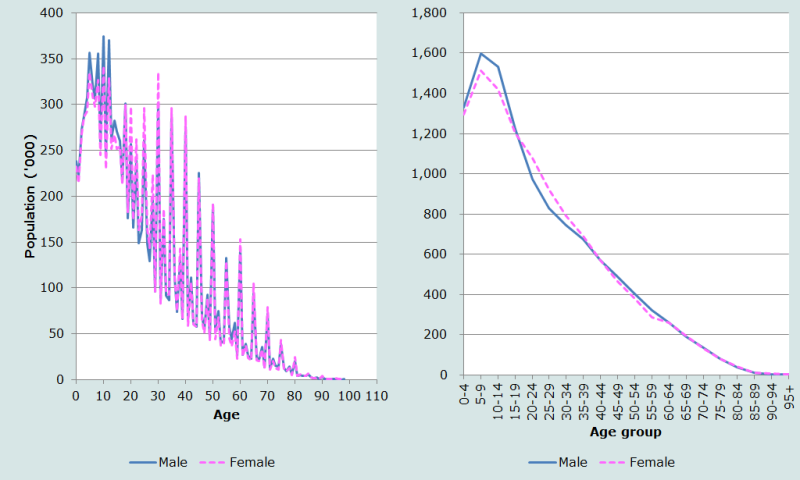This screenshot has width=800, height=480.
Task: Click the Female legend label under left chart
Action: (252, 462)
